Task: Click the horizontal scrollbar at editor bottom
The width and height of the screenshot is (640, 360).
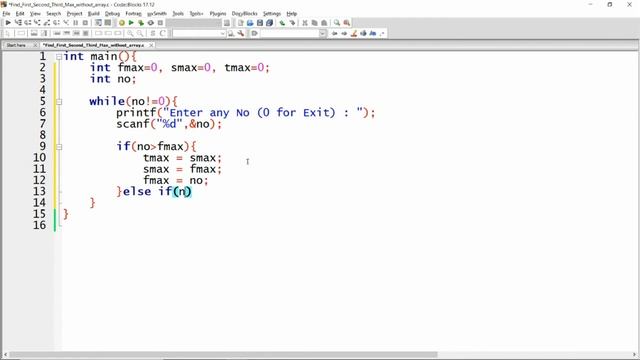Action: pyautogui.click(x=223, y=354)
